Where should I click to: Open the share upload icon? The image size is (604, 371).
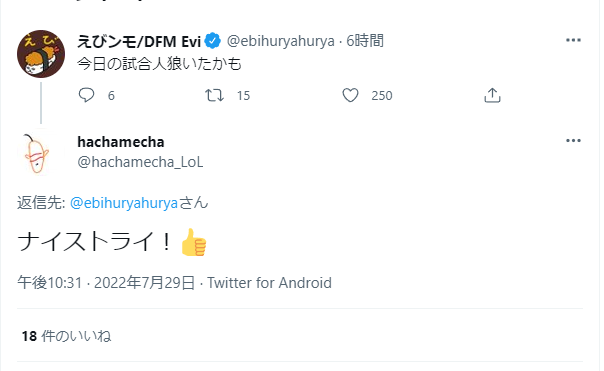click(x=492, y=95)
